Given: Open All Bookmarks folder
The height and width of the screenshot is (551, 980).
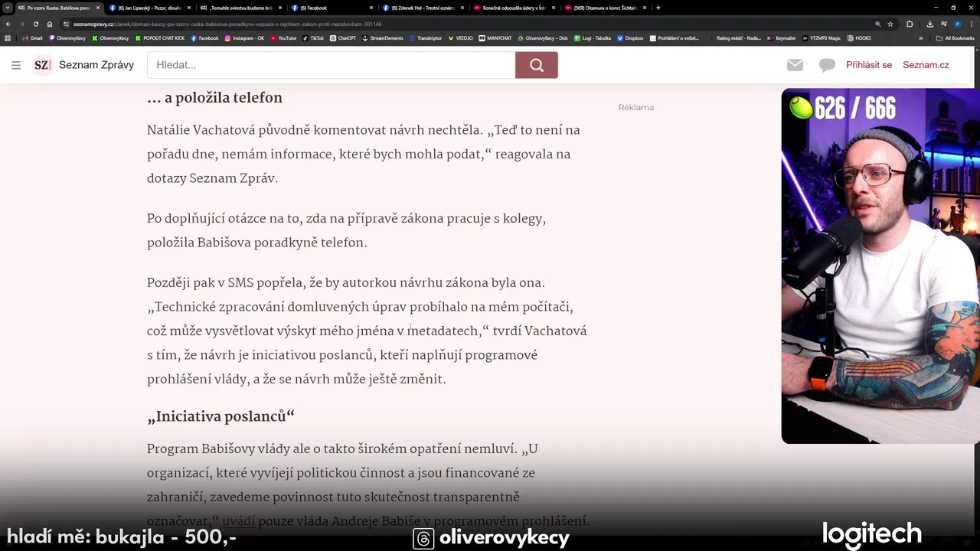Looking at the screenshot, I should tap(955, 37).
